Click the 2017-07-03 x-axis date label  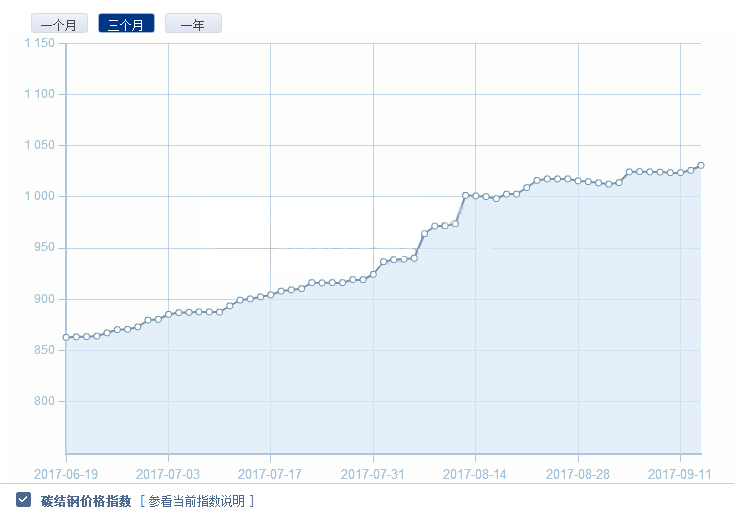click(168, 473)
